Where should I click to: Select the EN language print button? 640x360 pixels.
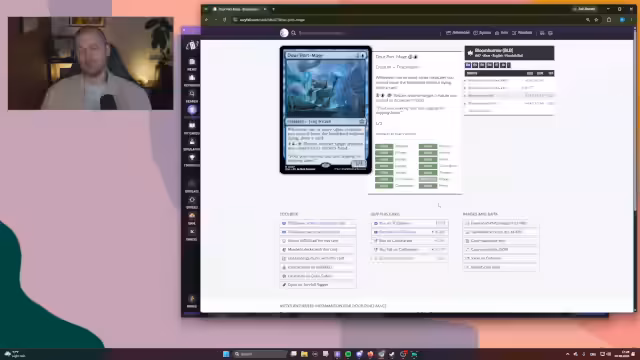[468, 65]
